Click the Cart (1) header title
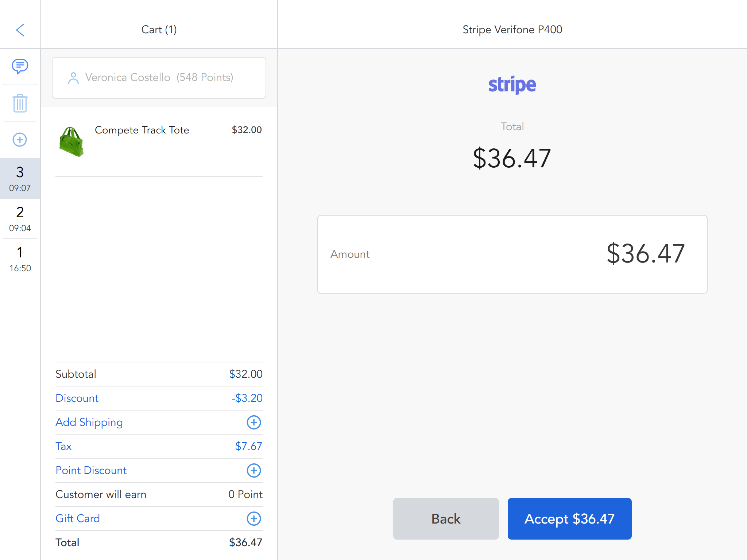The height and width of the screenshot is (560, 747). tap(159, 30)
